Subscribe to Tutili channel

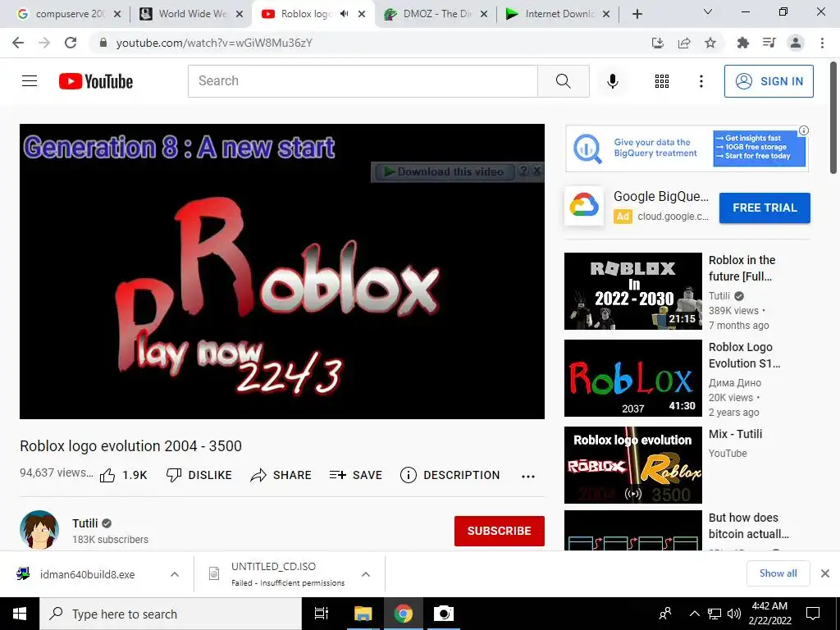(500, 531)
